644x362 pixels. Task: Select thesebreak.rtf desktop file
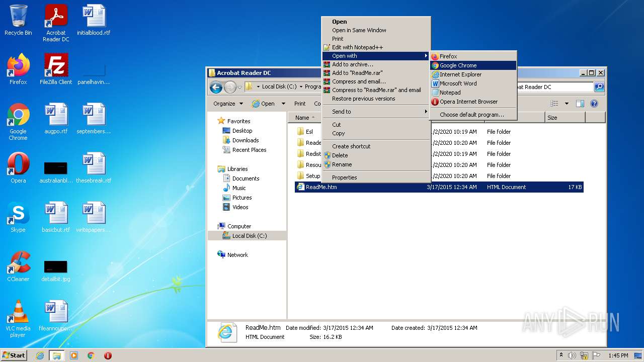pyautogui.click(x=94, y=168)
